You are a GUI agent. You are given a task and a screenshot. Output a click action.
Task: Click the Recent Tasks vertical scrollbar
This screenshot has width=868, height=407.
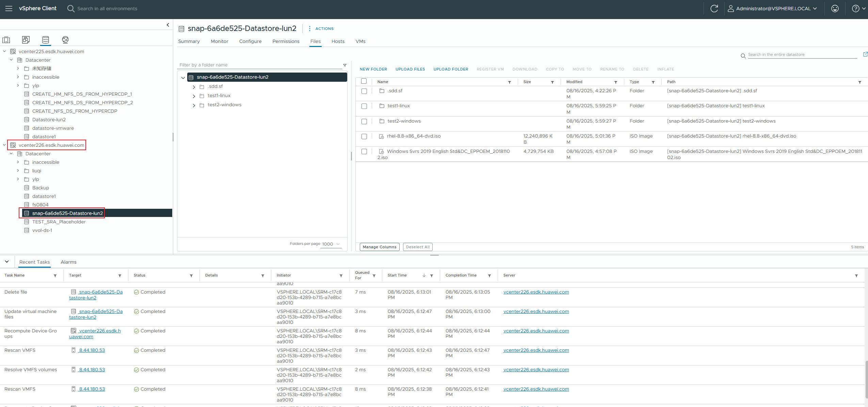[866, 380]
